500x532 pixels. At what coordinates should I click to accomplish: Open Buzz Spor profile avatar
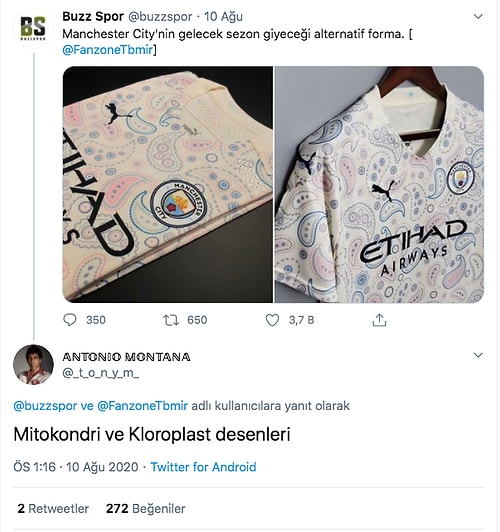[x=33, y=28]
